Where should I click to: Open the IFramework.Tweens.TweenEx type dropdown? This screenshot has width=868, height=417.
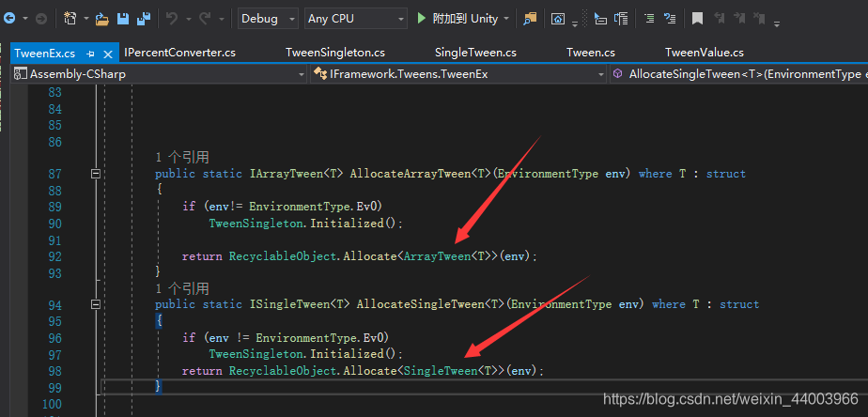(x=458, y=73)
